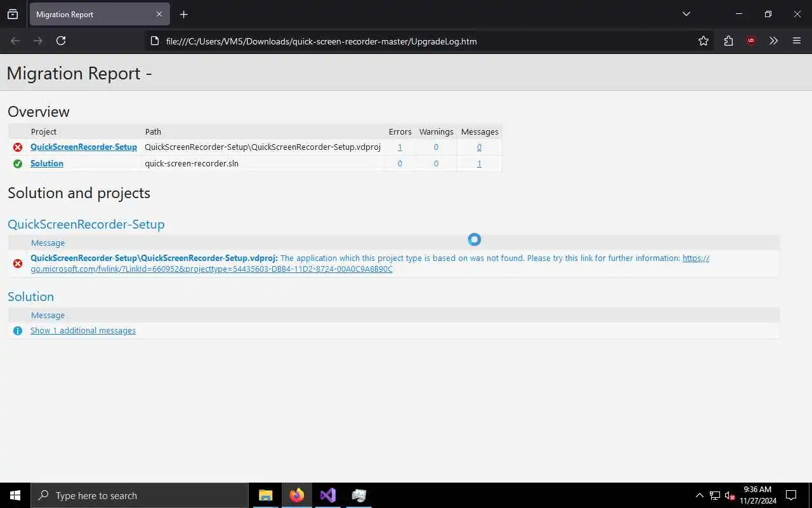Click the Type here to search box
The height and width of the screenshot is (508, 812).
point(140,495)
